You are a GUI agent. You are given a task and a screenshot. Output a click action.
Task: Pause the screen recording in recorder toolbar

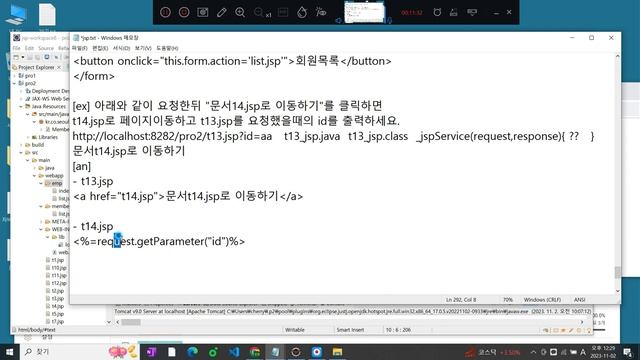(165, 12)
